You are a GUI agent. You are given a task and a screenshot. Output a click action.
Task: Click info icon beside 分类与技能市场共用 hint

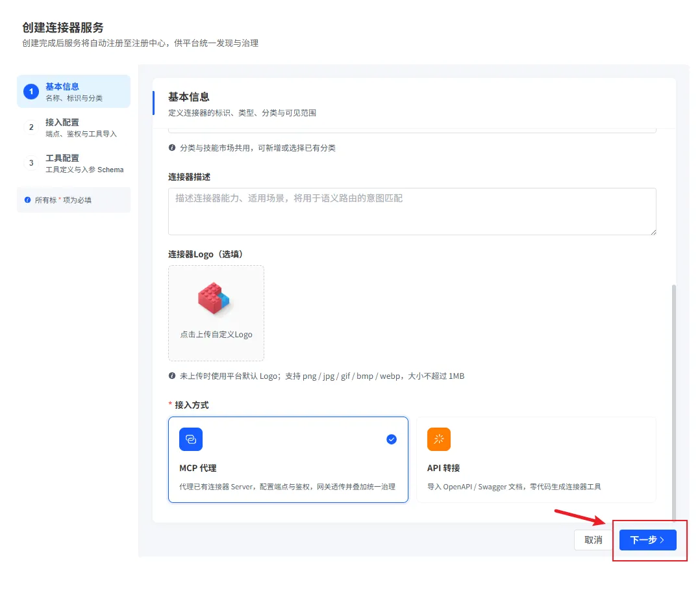click(x=172, y=148)
